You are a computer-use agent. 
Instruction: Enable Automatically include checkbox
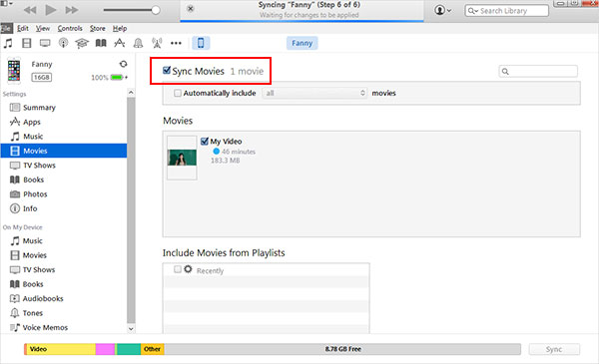(x=178, y=93)
